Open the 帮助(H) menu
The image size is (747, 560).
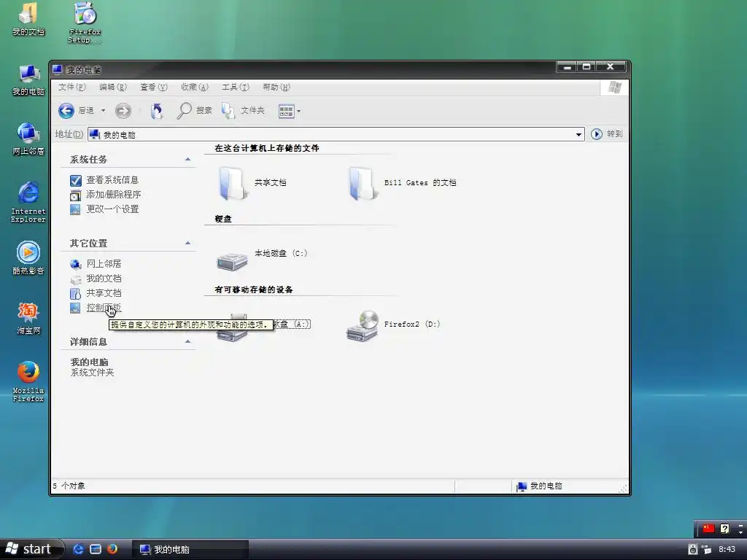click(x=276, y=87)
